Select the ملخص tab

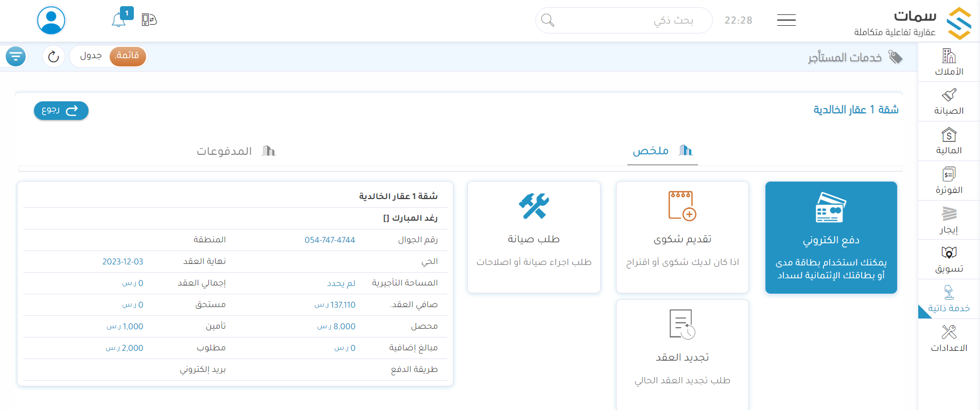(662, 151)
